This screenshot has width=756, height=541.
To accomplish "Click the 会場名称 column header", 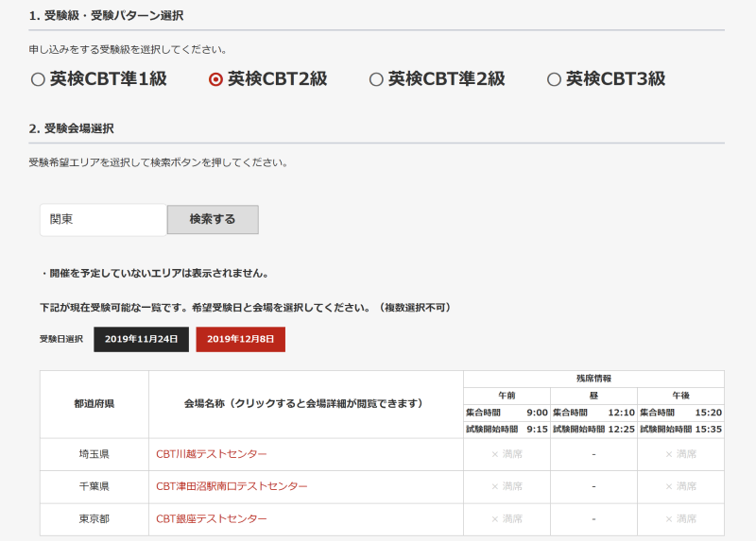I will click(x=305, y=404).
